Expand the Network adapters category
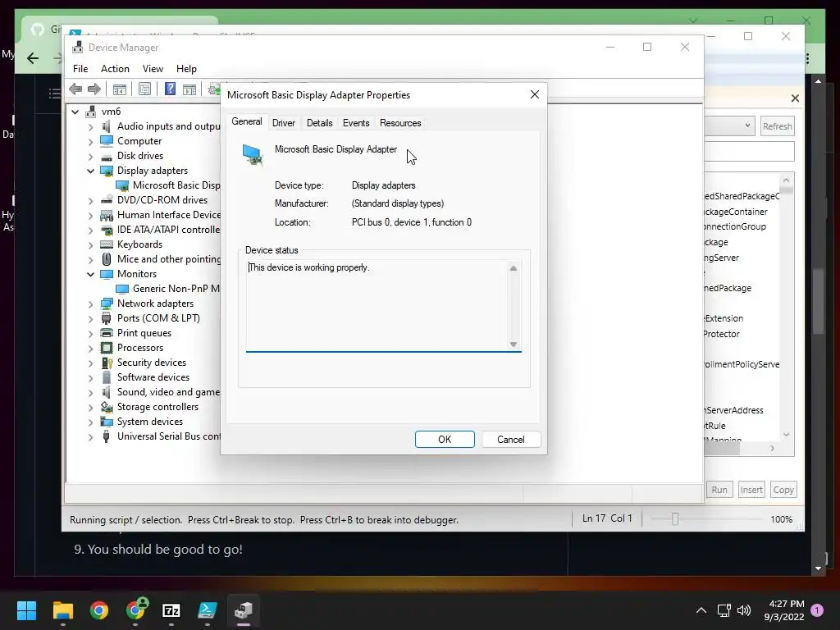Image resolution: width=840 pixels, height=630 pixels. [x=90, y=304]
